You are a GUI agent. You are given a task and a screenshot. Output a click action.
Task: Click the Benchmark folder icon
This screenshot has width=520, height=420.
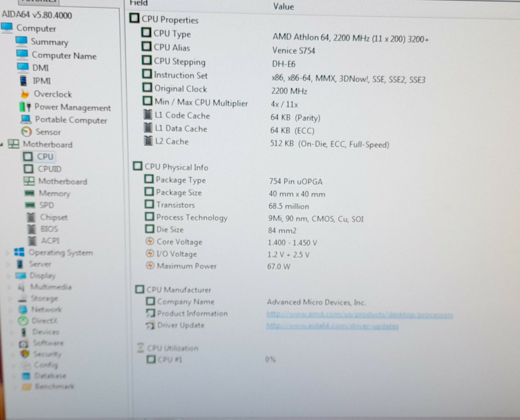pos(27,387)
